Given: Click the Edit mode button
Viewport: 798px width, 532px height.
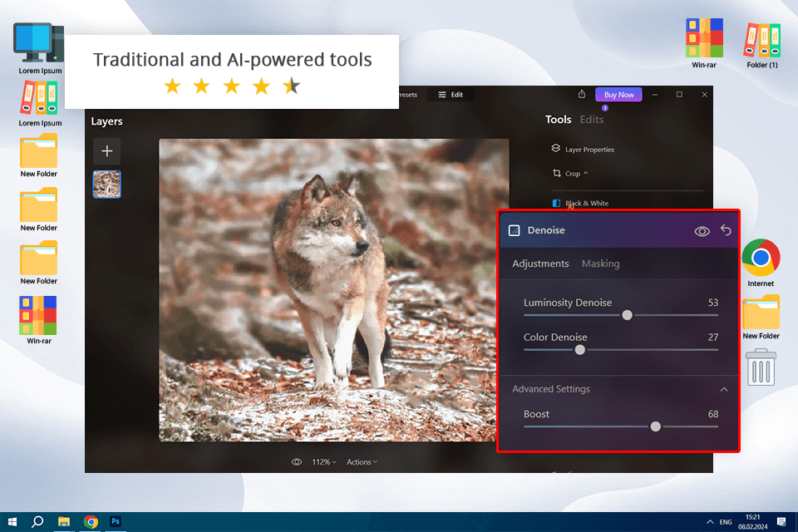Looking at the screenshot, I should [451, 95].
